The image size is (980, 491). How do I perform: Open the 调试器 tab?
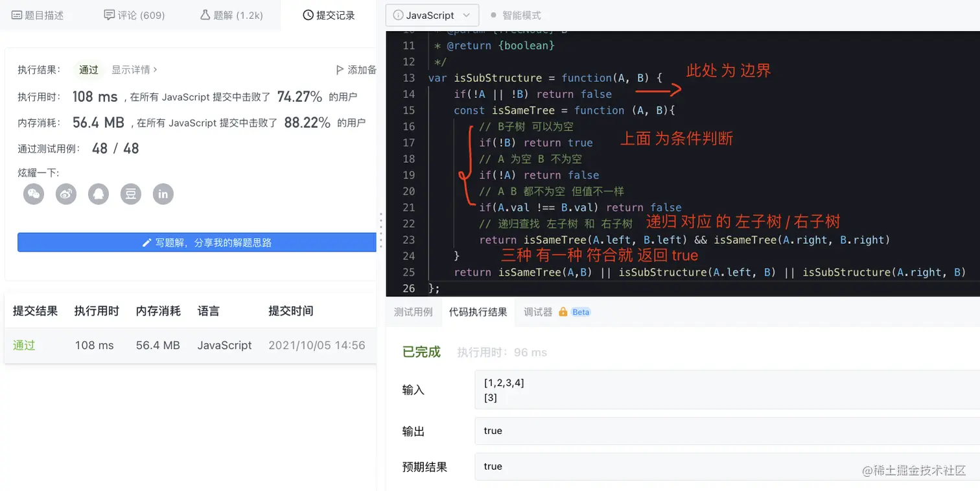click(538, 312)
